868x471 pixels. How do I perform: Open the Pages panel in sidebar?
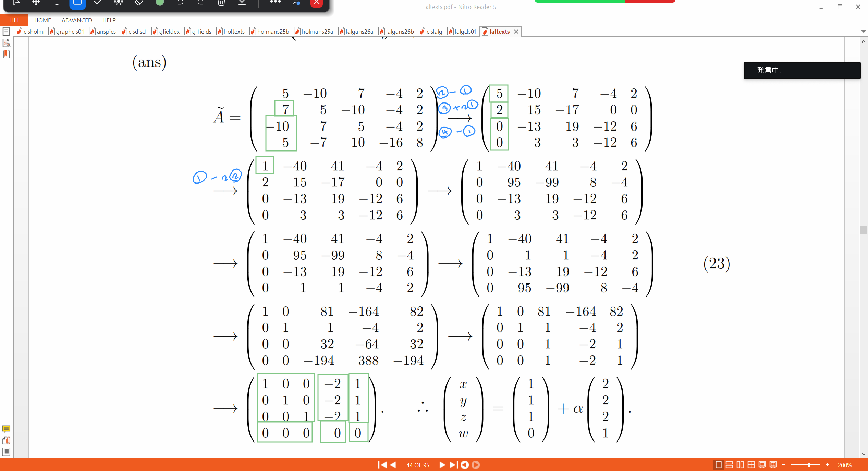tap(6, 32)
